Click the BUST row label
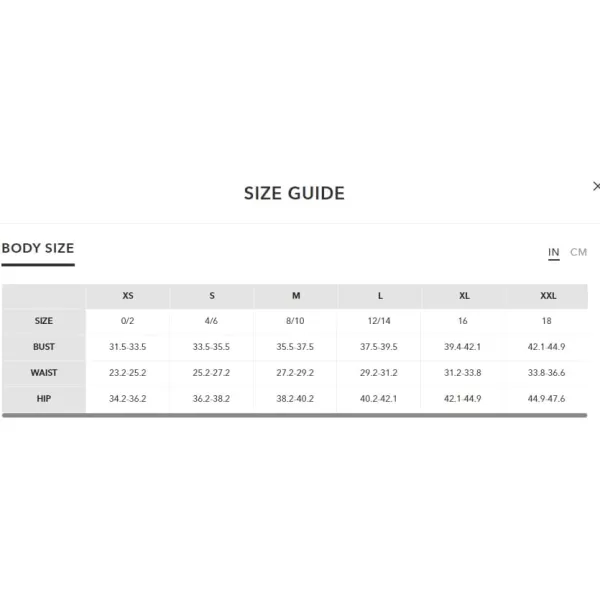Screen dimensions: 600x600 (x=44, y=347)
